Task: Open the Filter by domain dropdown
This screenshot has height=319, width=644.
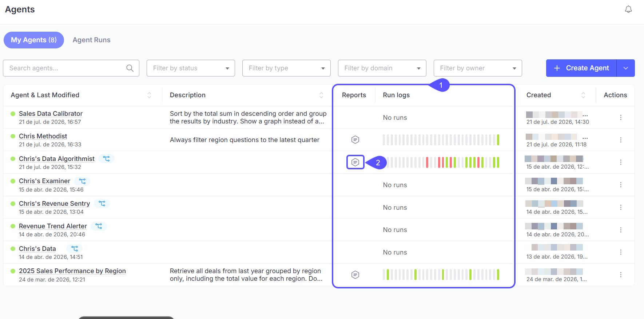Action: coord(382,68)
